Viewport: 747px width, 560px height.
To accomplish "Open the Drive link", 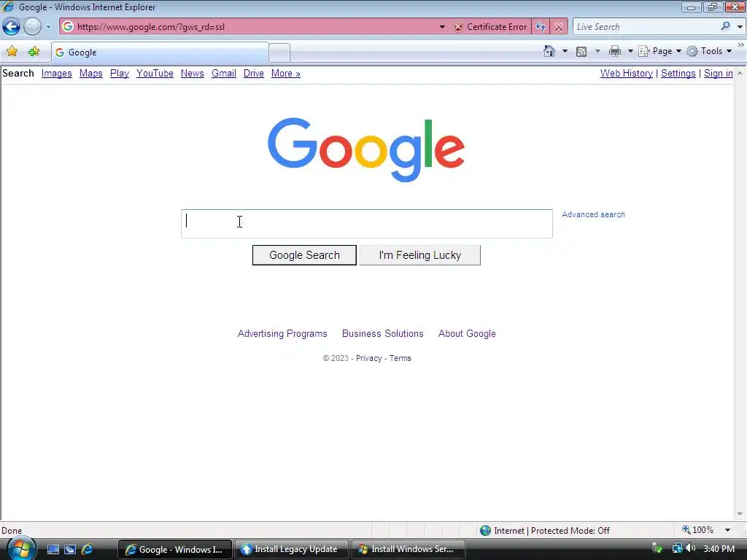I will 253,74.
